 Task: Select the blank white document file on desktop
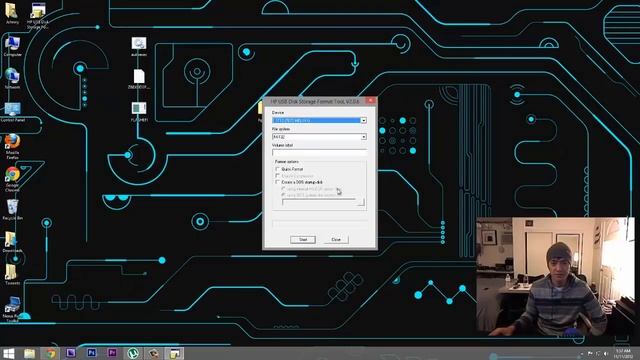[139, 79]
